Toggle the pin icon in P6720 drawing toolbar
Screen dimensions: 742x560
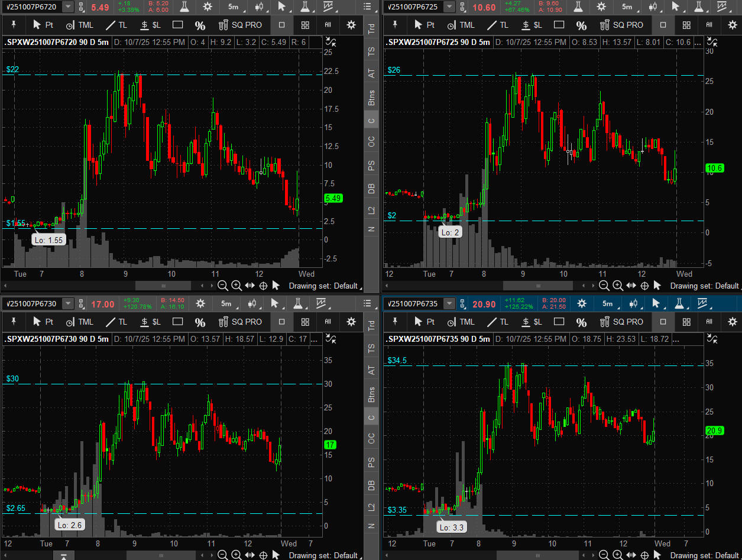(x=14, y=25)
